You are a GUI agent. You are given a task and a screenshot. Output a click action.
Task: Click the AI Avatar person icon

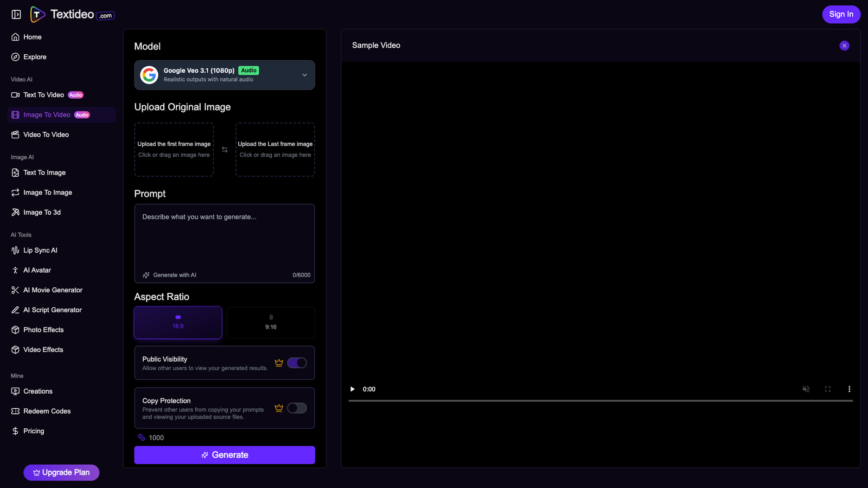15,270
